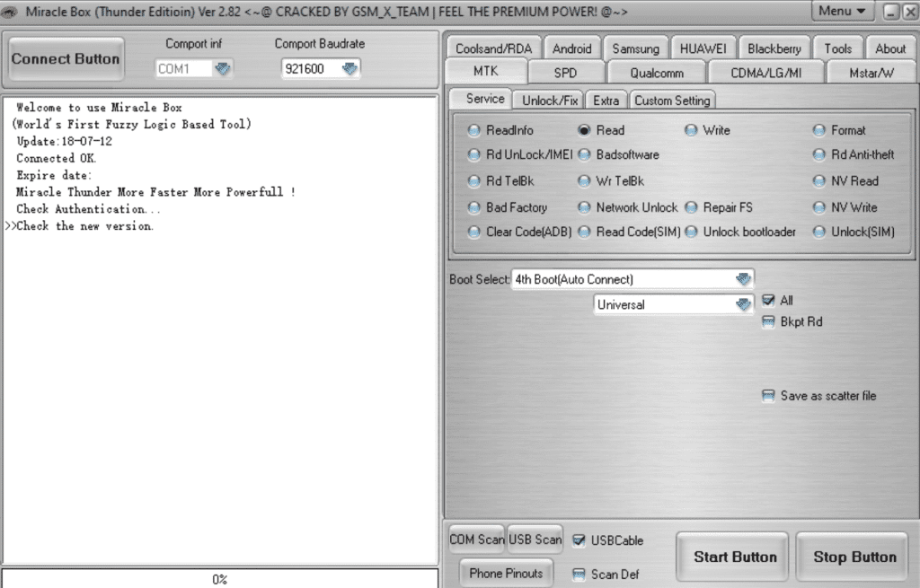
Task: Select the Bad Factory radio option
Action: pyautogui.click(x=473, y=207)
